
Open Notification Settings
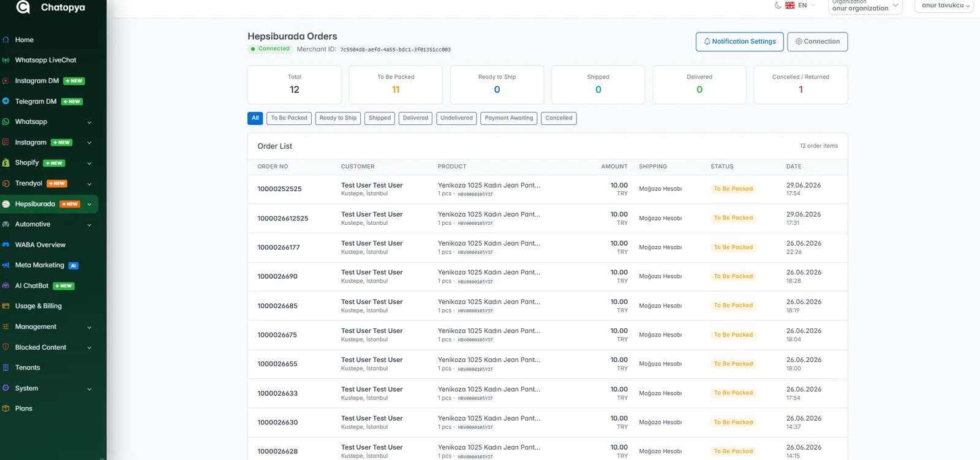pos(740,42)
